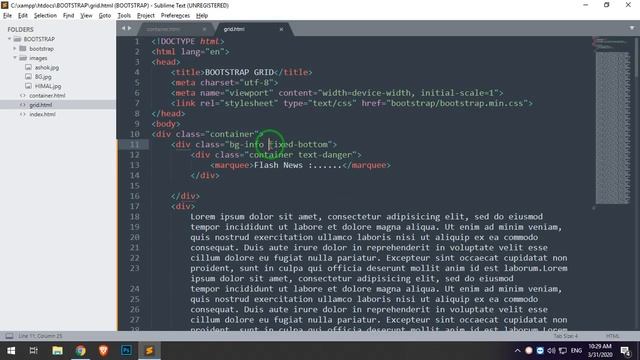Click line number 1 in the gutter

(137, 41)
